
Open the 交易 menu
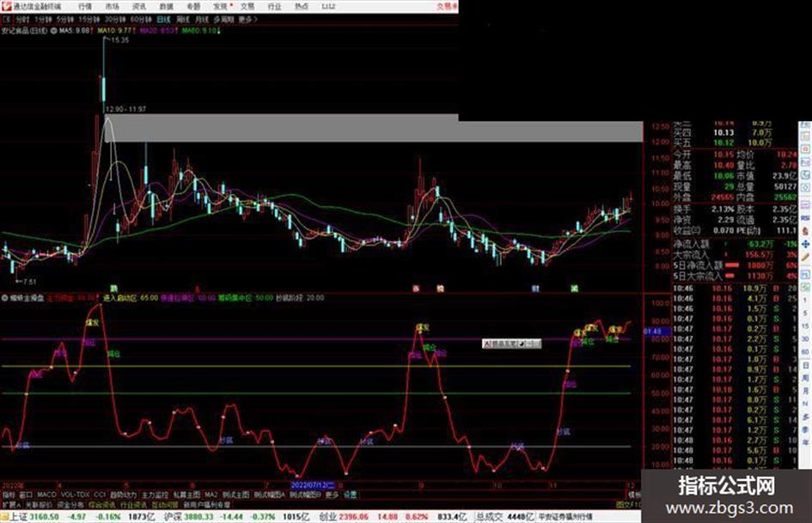click(247, 6)
